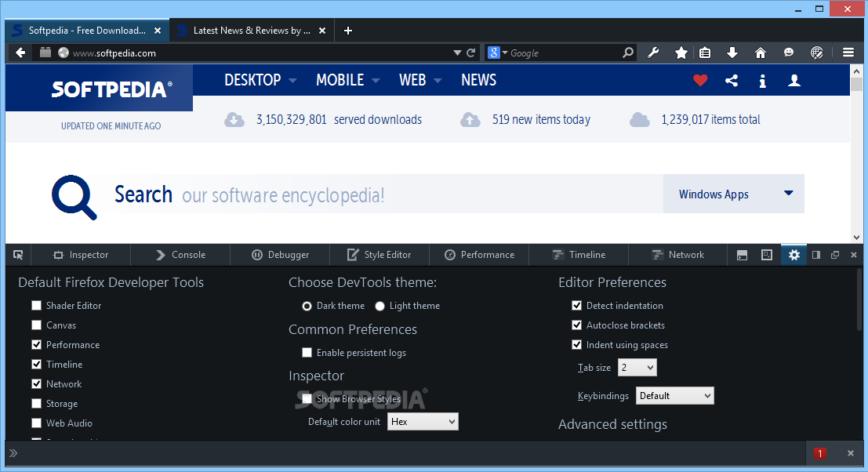The height and width of the screenshot is (472, 868).
Task: Show bookmarks list icon in toolbar
Action: click(705, 53)
